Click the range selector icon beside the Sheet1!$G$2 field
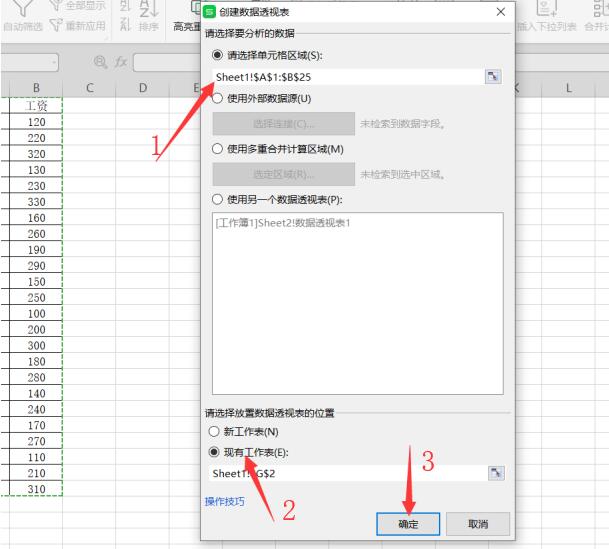 (x=493, y=473)
